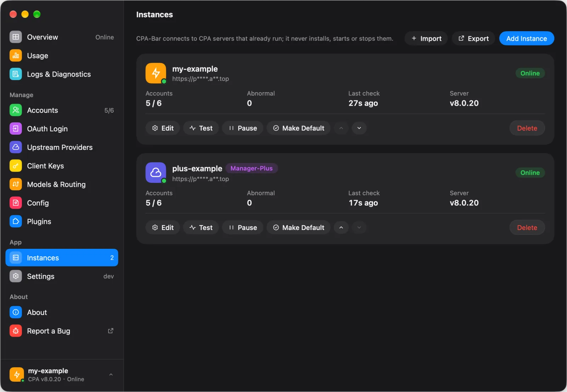The image size is (567, 392).
Task: Test the my-example instance connection
Action: (x=201, y=128)
